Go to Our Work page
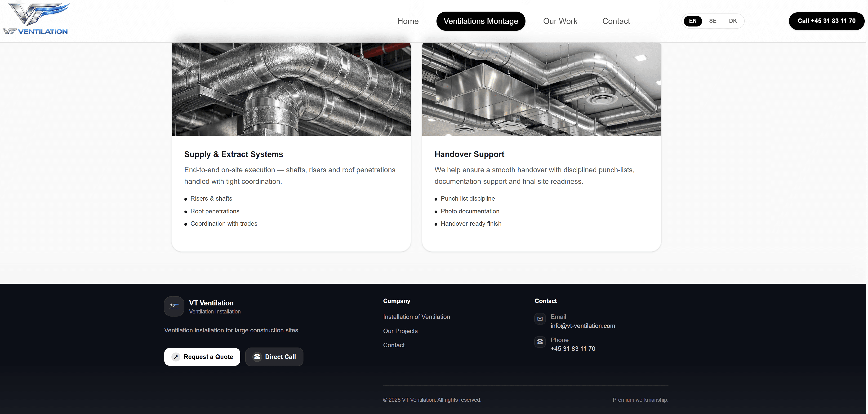868x414 pixels. [x=560, y=21]
